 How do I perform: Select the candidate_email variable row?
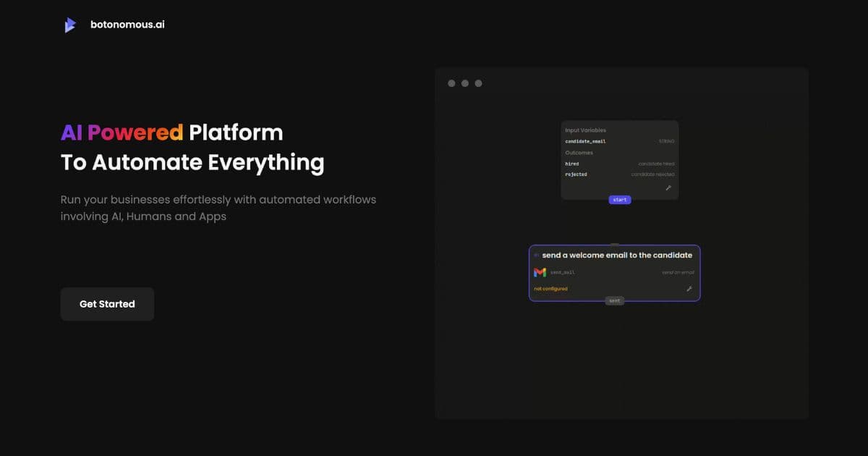point(620,141)
